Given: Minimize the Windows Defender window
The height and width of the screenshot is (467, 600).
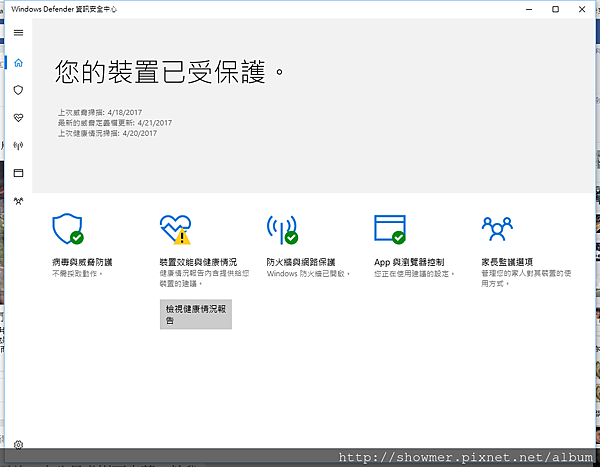Looking at the screenshot, I should 529,9.
